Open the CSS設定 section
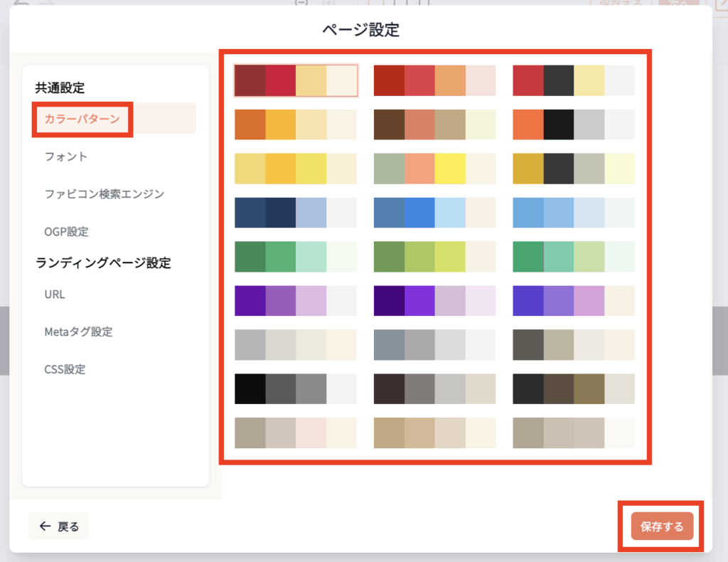Viewport: 728px width, 562px height. tap(65, 370)
